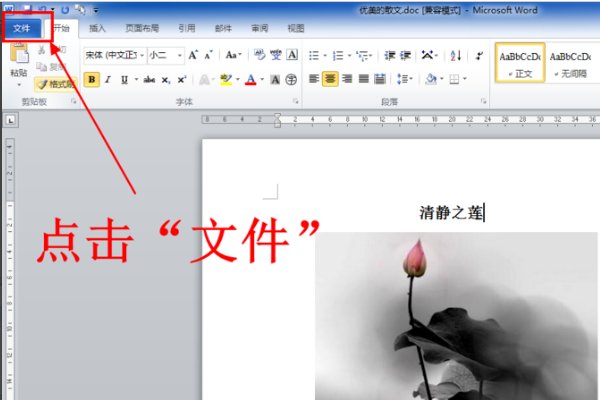Select the 邮件 tab
600x400 pixels.
223,28
